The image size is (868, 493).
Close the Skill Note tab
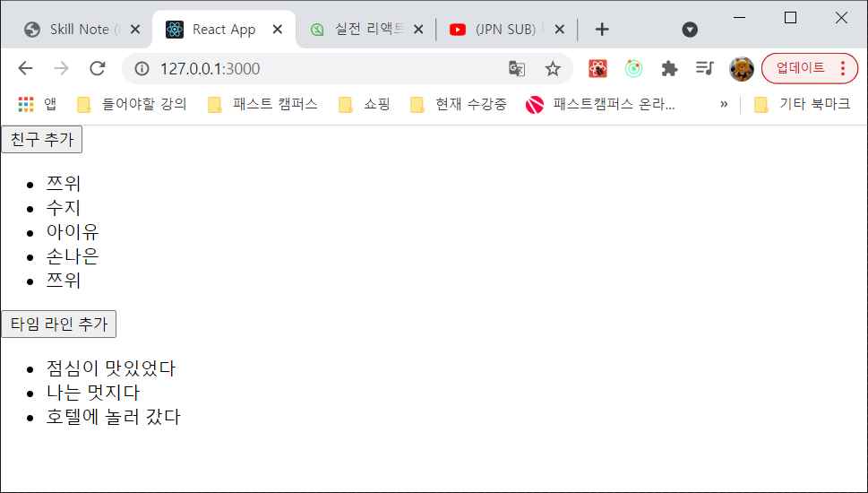[135, 30]
